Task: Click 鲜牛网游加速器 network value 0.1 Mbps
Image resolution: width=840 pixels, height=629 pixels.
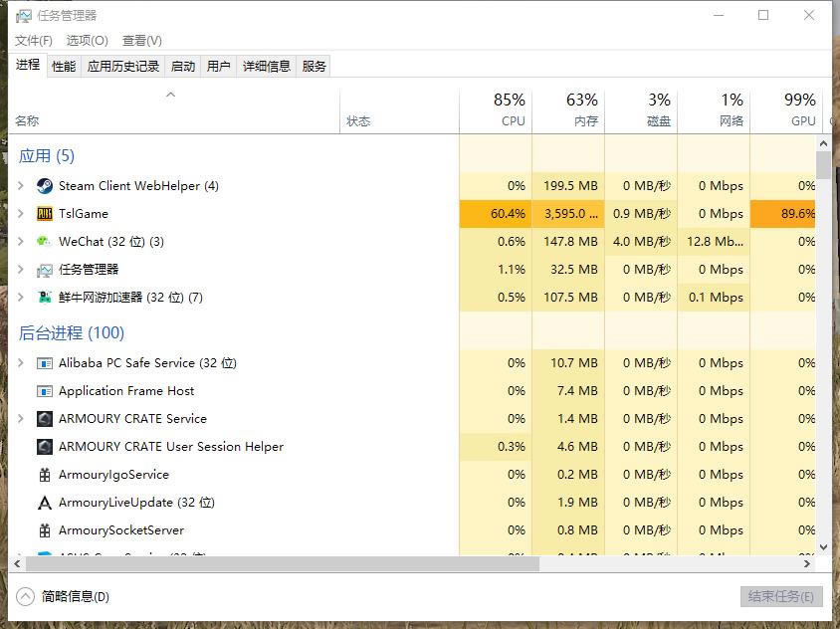Action: pyautogui.click(x=716, y=298)
